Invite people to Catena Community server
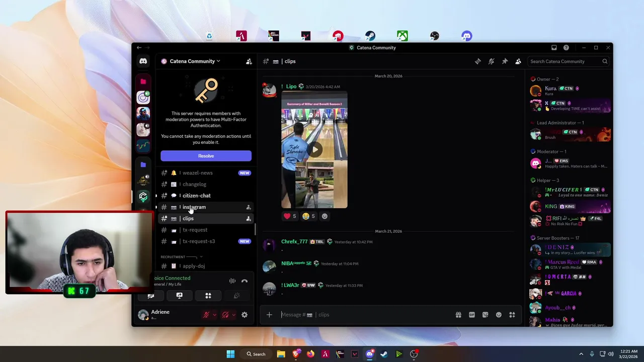The height and width of the screenshot is (362, 644). coord(249,61)
